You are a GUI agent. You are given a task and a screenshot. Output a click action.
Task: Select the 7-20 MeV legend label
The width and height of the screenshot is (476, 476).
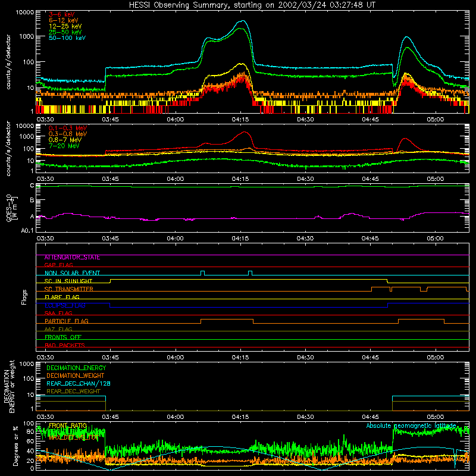[x=64, y=146]
